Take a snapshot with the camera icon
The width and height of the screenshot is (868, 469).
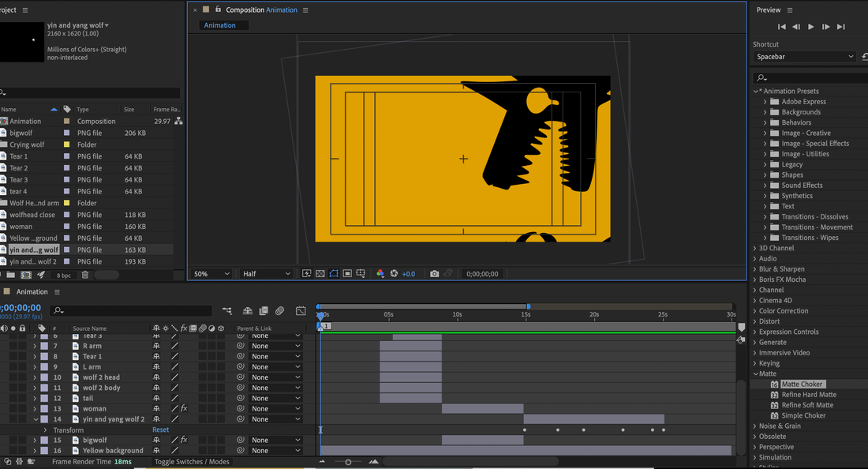pyautogui.click(x=435, y=273)
